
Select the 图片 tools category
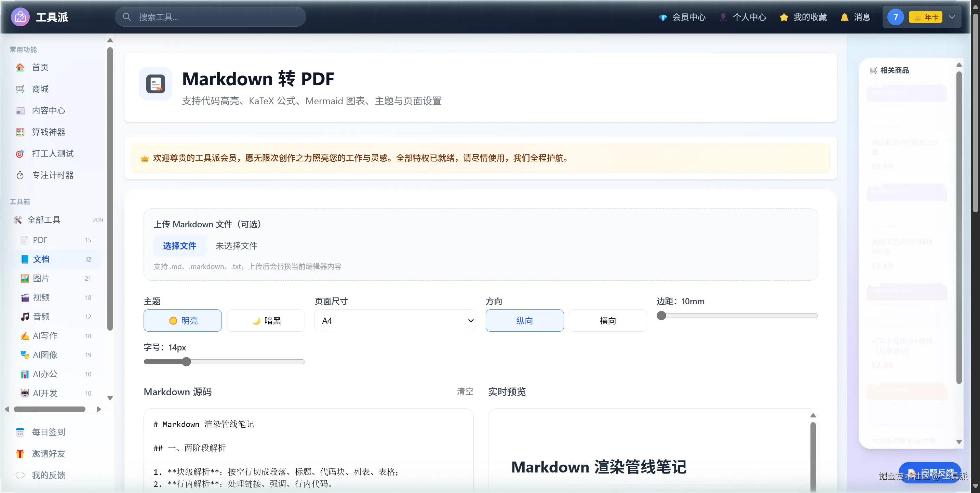click(x=56, y=278)
